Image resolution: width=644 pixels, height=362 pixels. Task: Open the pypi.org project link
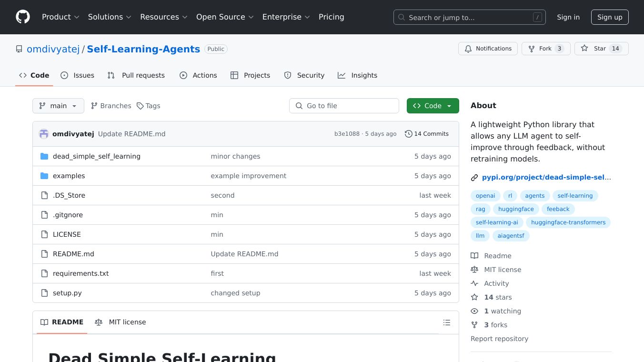(546, 177)
